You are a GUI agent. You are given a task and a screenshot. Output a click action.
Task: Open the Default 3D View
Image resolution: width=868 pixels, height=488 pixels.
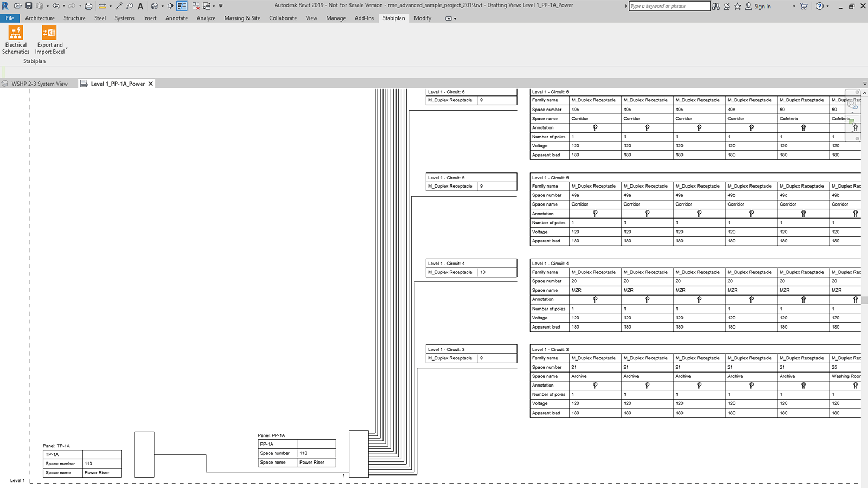155,6
